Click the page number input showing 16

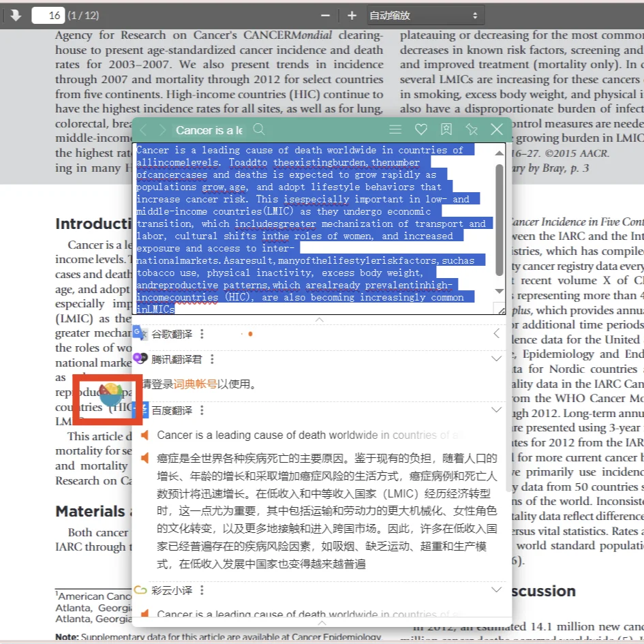point(48,14)
